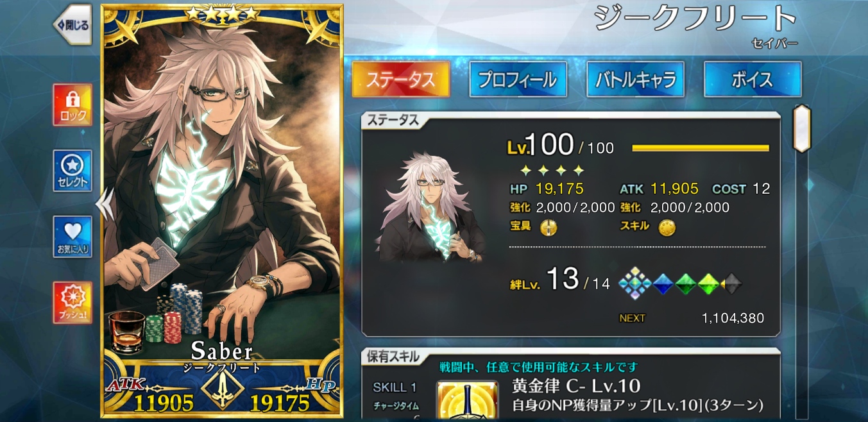Tap the Saber class sword emblem on card
868x422 pixels.
(x=222, y=389)
